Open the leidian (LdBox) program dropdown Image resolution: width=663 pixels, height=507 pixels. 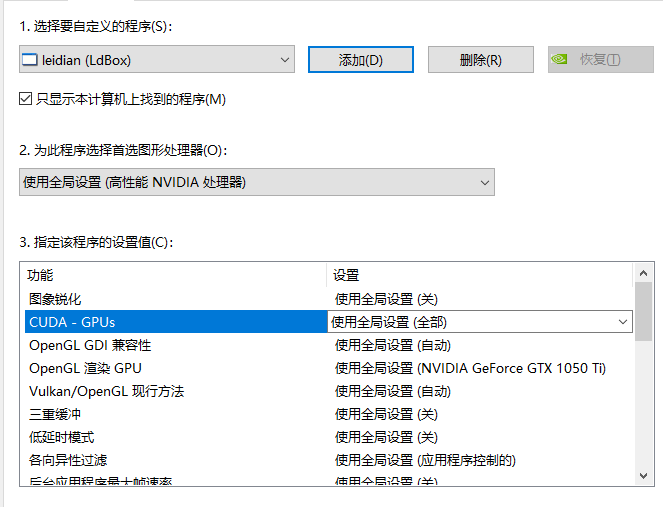tap(157, 60)
